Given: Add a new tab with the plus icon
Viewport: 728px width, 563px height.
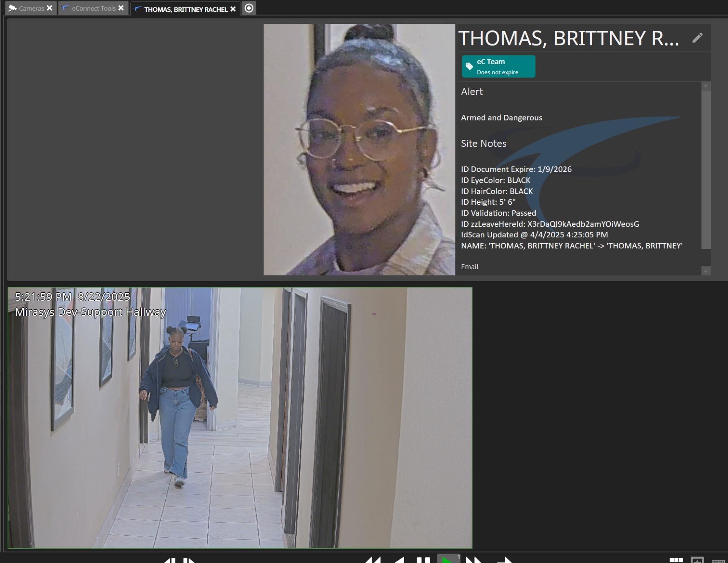Looking at the screenshot, I should click(249, 8).
